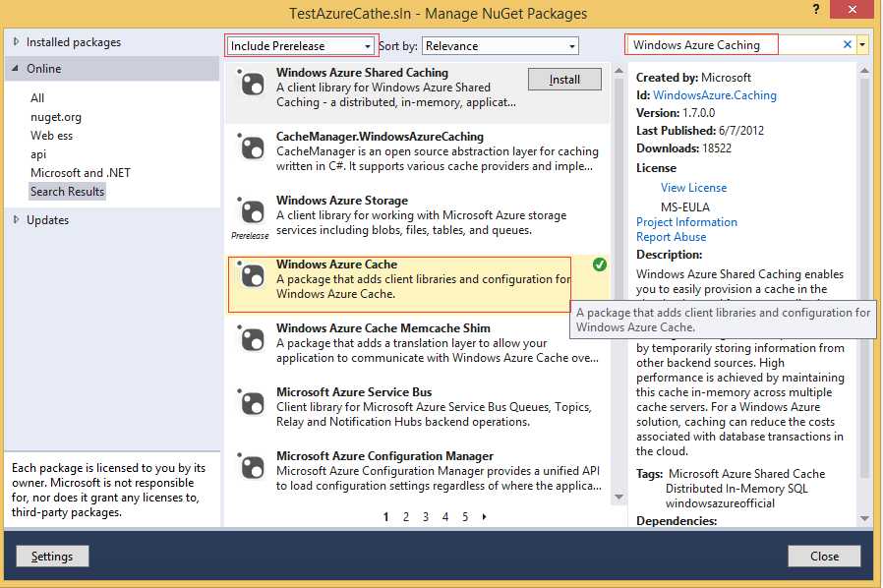883x588 pixels.
Task: Click the details pane scrollbar thumb
Action: tap(865, 279)
